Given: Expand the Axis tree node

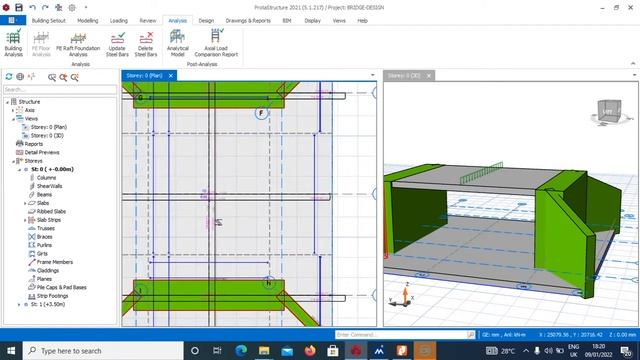Looking at the screenshot, I should pos(13,110).
